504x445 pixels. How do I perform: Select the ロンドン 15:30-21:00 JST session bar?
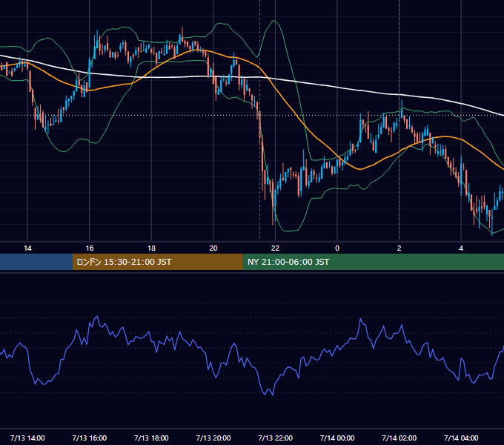[x=157, y=262]
